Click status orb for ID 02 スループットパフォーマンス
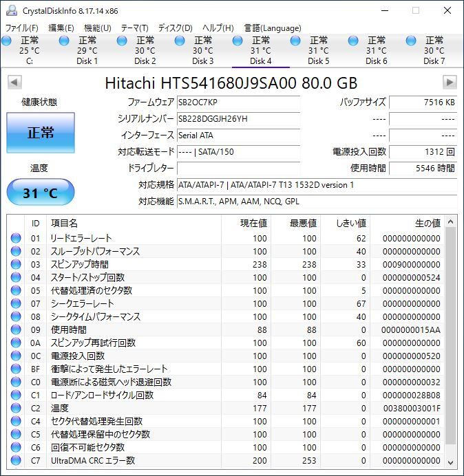This screenshot has height=476, width=464. [16, 251]
